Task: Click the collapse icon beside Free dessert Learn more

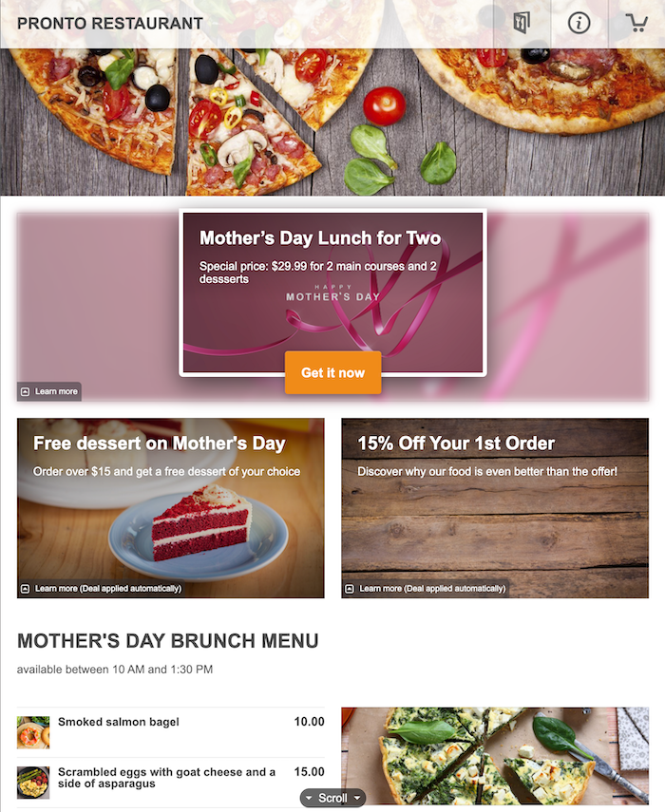Action: pos(25,589)
